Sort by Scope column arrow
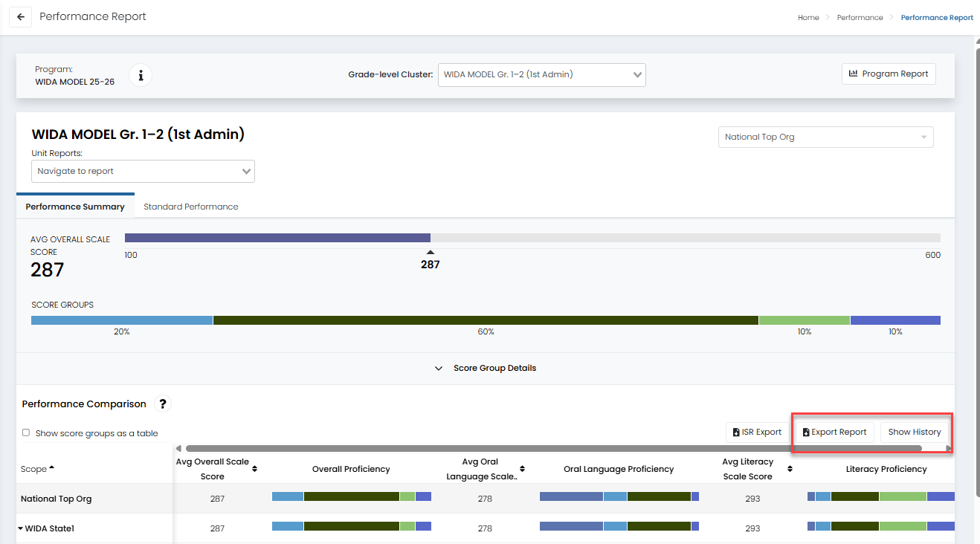980x544 pixels. coord(51,469)
